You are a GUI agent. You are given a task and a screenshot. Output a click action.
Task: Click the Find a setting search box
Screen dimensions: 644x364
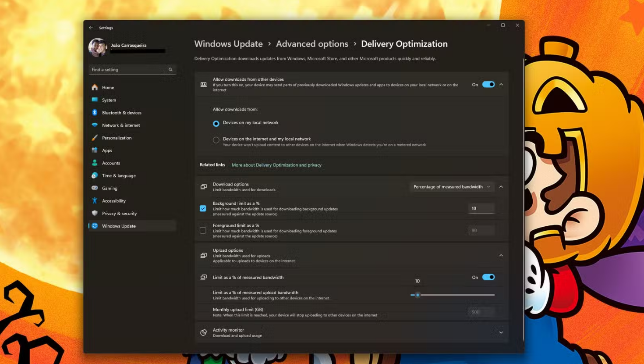coord(132,69)
